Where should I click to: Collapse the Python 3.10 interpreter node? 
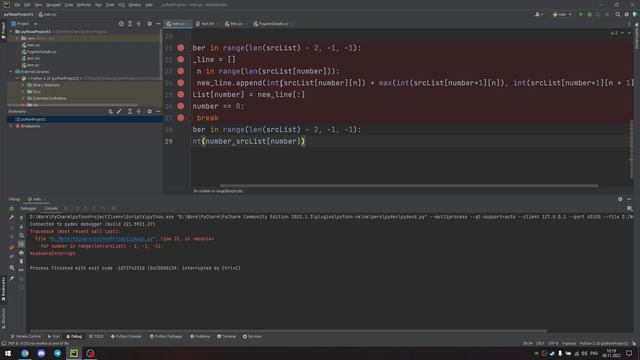17,78
